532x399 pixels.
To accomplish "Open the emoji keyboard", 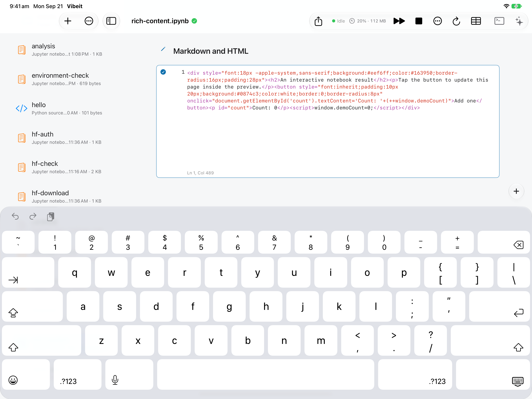I will coord(26,374).
